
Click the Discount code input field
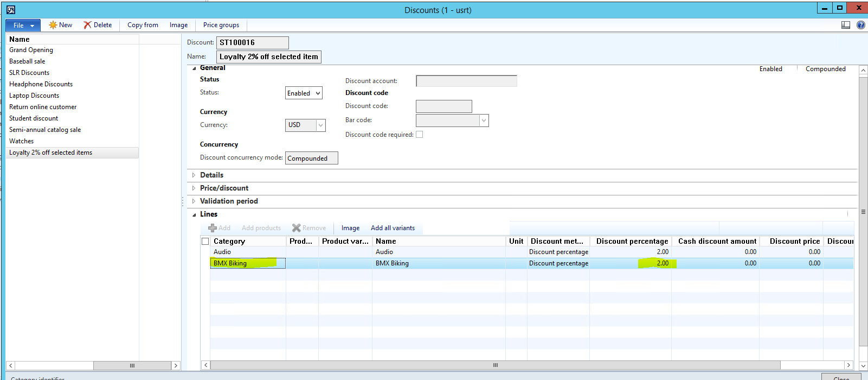pos(443,106)
